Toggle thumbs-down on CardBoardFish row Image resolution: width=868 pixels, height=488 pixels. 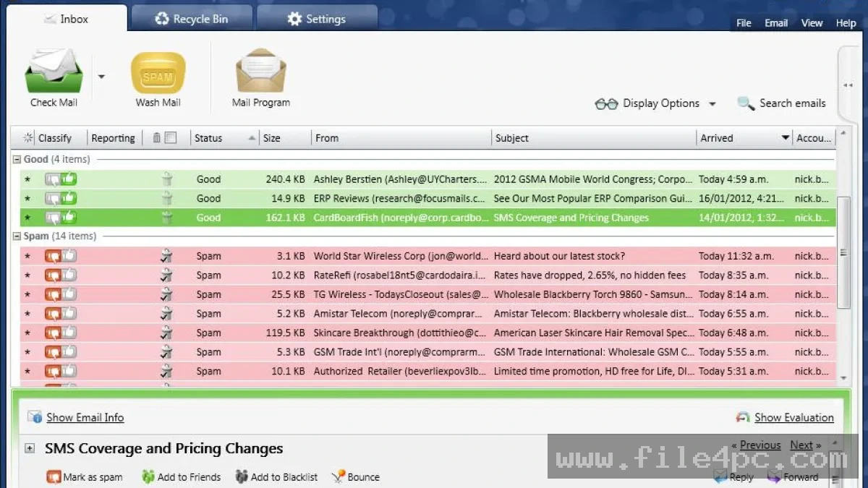tap(53, 217)
